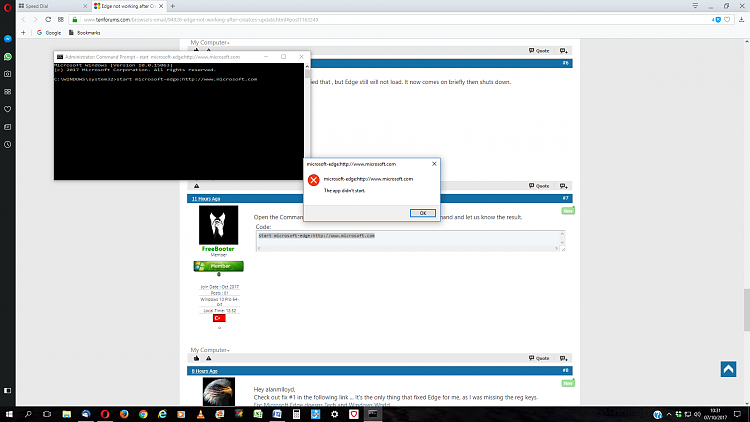Viewport: 750px width, 422px height.
Task: Jump to top with blue arrow button
Action: click(x=728, y=369)
